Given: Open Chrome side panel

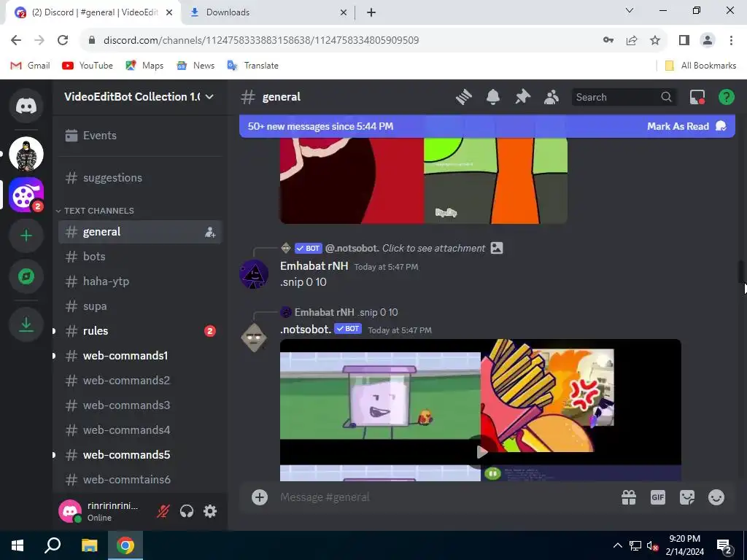Looking at the screenshot, I should 684,40.
